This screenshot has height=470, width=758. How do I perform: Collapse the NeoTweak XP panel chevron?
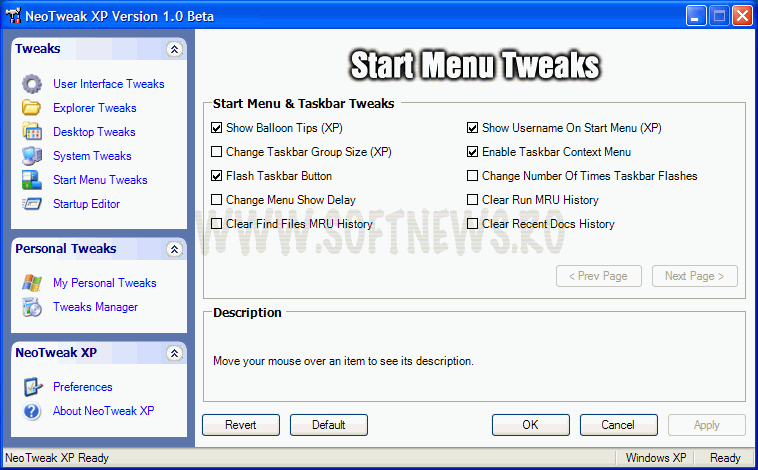pyautogui.click(x=174, y=353)
